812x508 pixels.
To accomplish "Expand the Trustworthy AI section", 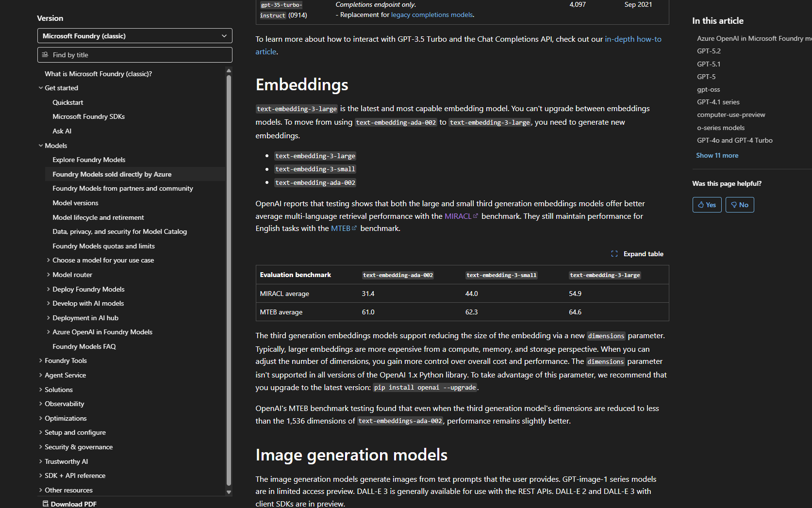I will (41, 461).
